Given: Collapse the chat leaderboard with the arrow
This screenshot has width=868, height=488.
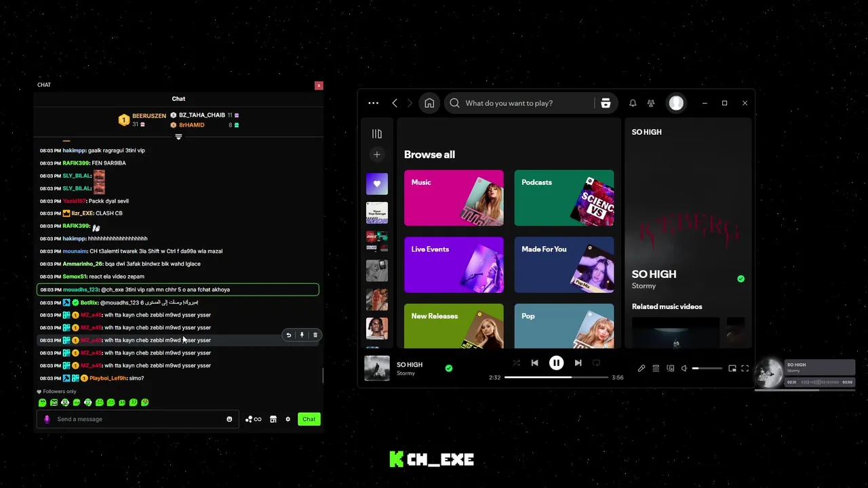Looking at the screenshot, I should (178, 137).
